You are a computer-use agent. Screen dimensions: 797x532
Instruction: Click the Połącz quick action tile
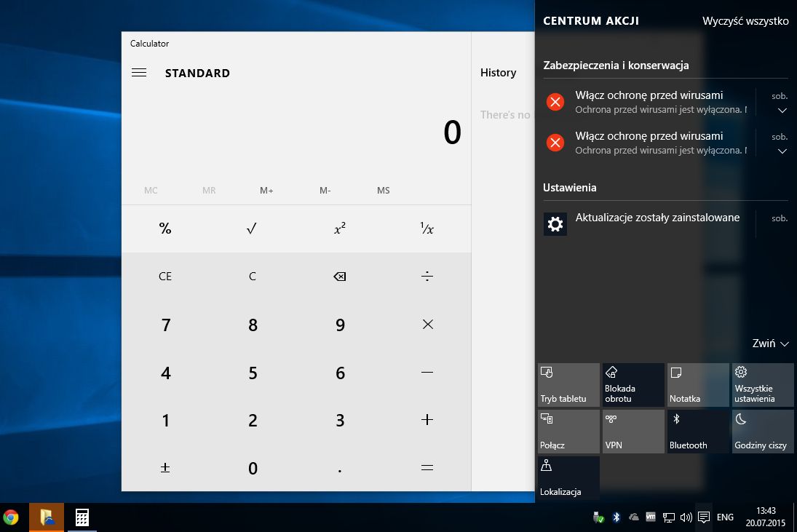tap(568, 432)
